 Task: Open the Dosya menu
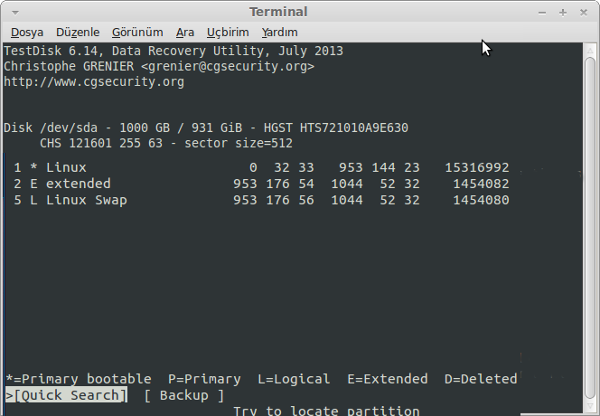(x=27, y=33)
